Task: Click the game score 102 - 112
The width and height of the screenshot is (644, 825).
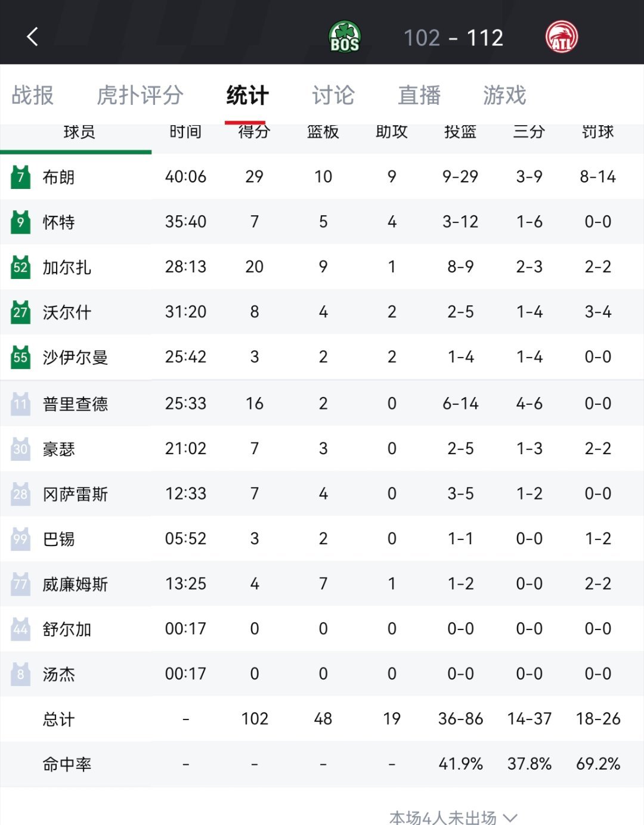Action: tap(454, 37)
